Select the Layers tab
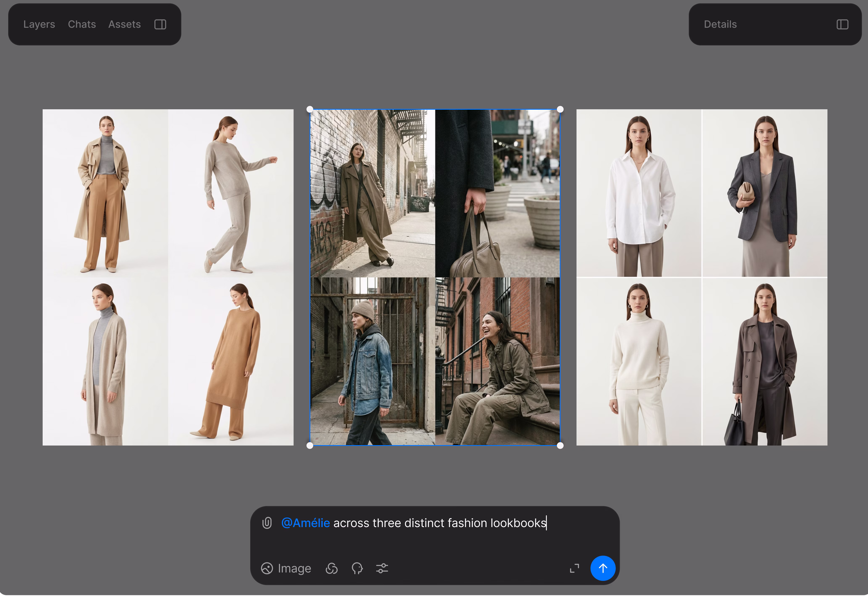868x596 pixels. pos(39,24)
